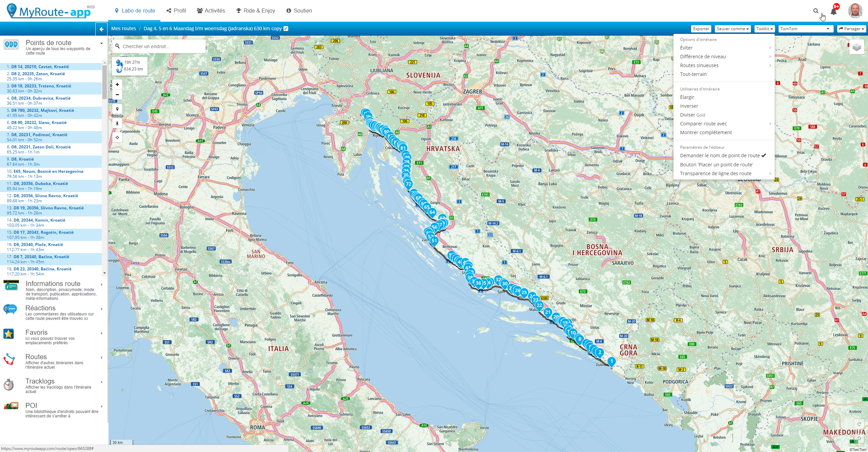This screenshot has height=452, width=868.
Task: Toggle the 'Bouton Placer un point de route' option
Action: [716, 165]
